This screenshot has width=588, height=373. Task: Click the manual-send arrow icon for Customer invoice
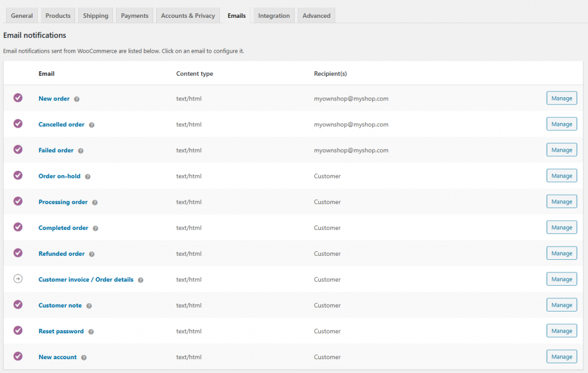pyautogui.click(x=18, y=279)
